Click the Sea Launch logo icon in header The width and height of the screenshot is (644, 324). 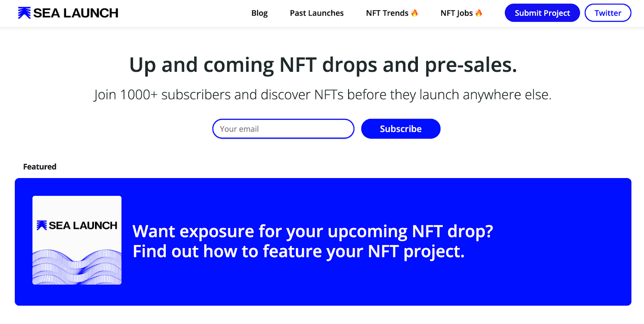(24, 13)
